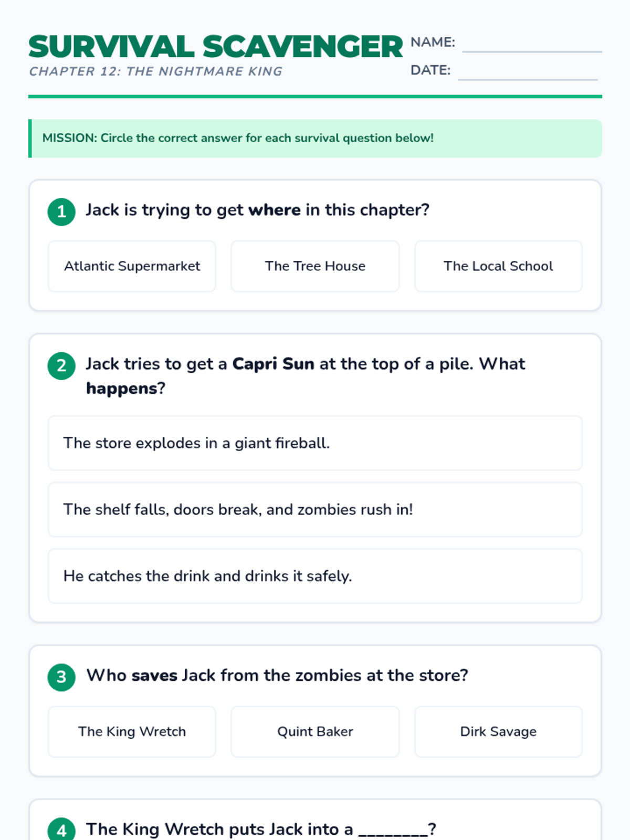Viewport: 630px width, 840px height.
Task: Select the Atlantic Supermarket answer
Action: coord(132,266)
